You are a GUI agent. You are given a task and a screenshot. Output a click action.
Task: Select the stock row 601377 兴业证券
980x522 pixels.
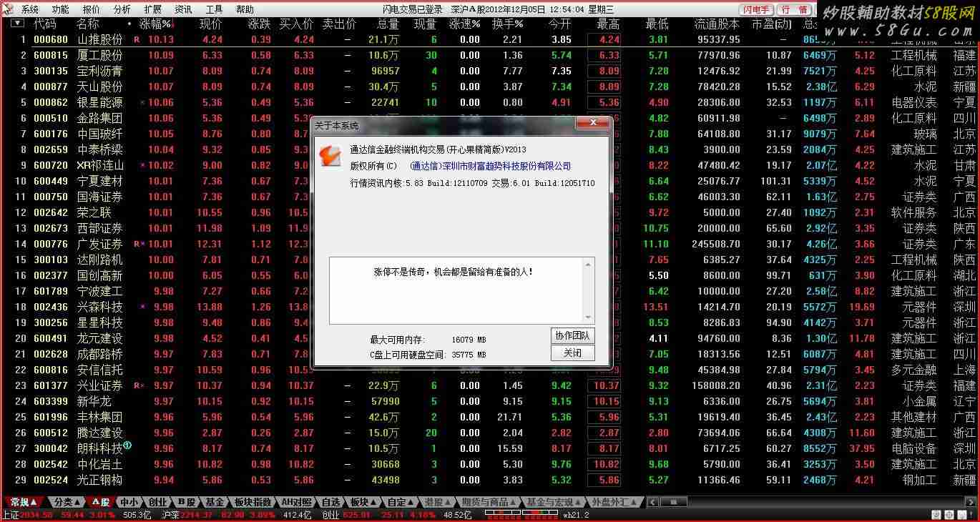point(490,385)
